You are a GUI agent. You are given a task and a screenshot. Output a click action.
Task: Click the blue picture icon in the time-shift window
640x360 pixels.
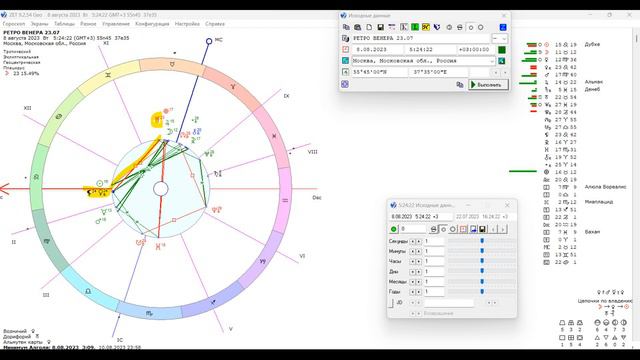pos(473,229)
